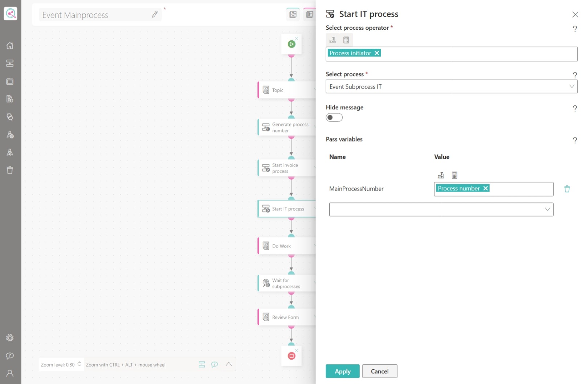This screenshot has height=384, width=588.
Task: Click the org-structure icon under Select process operator
Action: [x=332, y=40]
